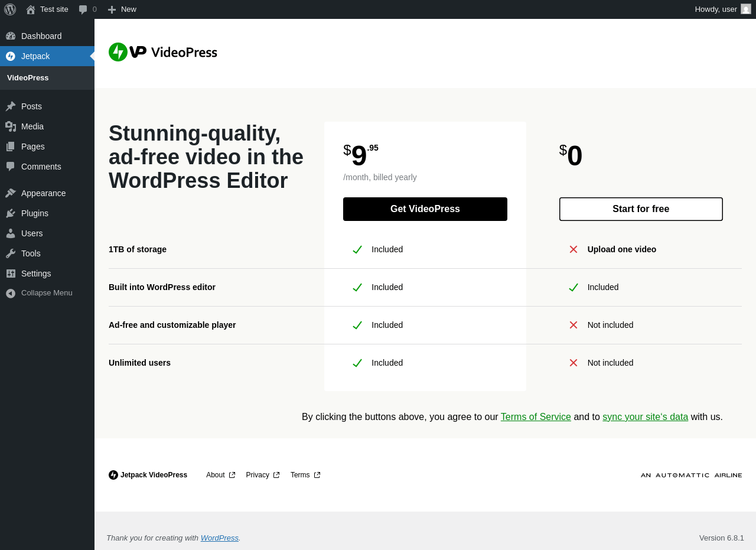Click red X next to Upload one video

(x=573, y=249)
